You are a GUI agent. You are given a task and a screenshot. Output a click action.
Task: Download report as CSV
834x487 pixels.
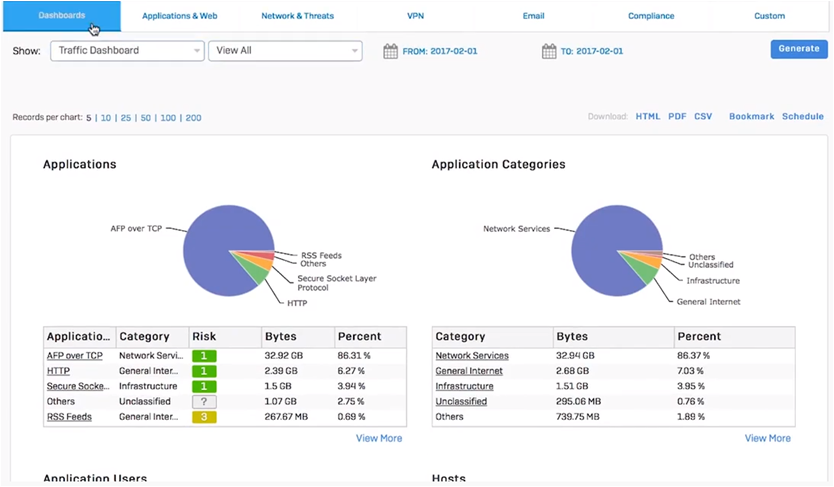click(x=703, y=117)
